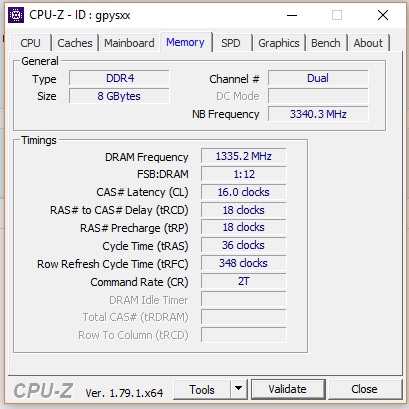
Task: Click the Channel # label
Action: pyautogui.click(x=234, y=79)
